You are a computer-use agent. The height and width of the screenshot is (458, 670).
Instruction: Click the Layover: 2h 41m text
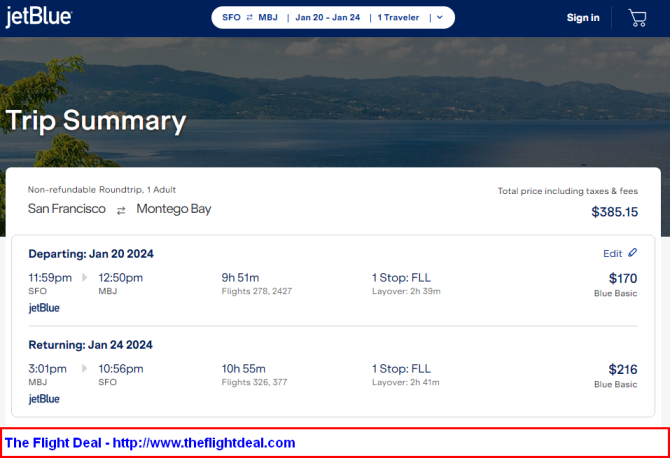pyautogui.click(x=406, y=382)
